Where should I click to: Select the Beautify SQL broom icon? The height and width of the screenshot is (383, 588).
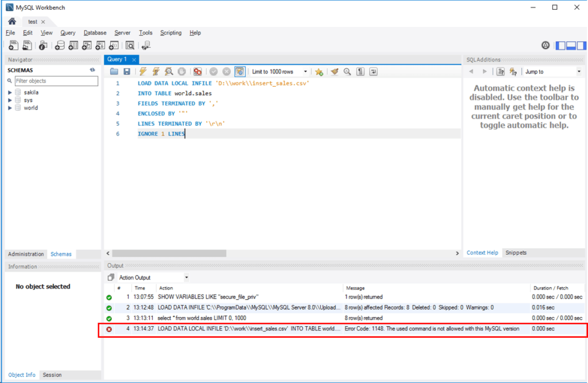click(x=334, y=71)
